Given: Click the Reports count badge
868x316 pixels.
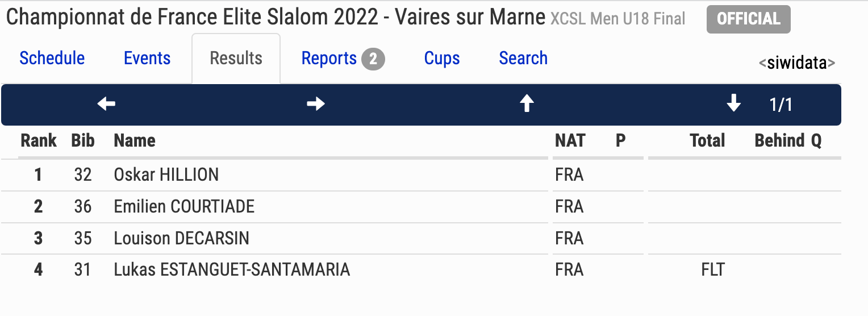Looking at the screenshot, I should tap(373, 59).
